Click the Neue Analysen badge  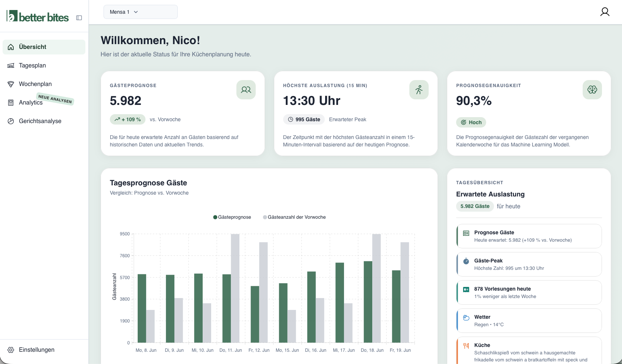click(55, 99)
